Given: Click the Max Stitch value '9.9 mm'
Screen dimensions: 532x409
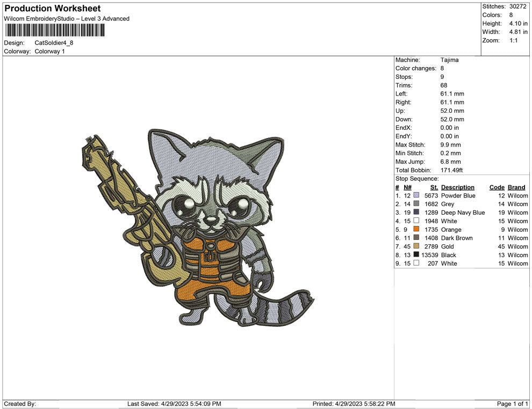Looking at the screenshot, I should click(450, 145).
